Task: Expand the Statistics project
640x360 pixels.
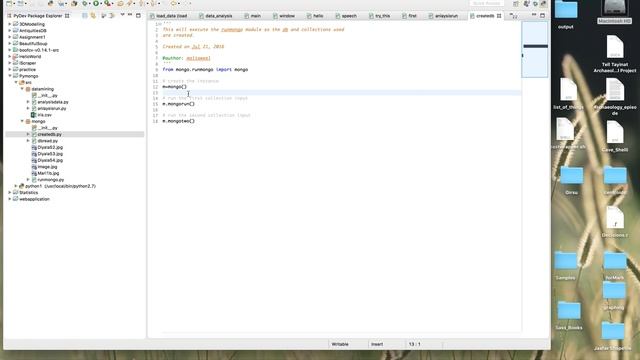Action: (10, 193)
